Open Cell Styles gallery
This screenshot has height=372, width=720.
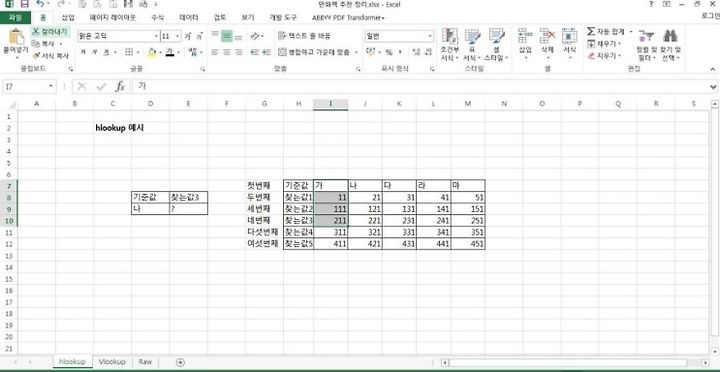[x=496, y=45]
